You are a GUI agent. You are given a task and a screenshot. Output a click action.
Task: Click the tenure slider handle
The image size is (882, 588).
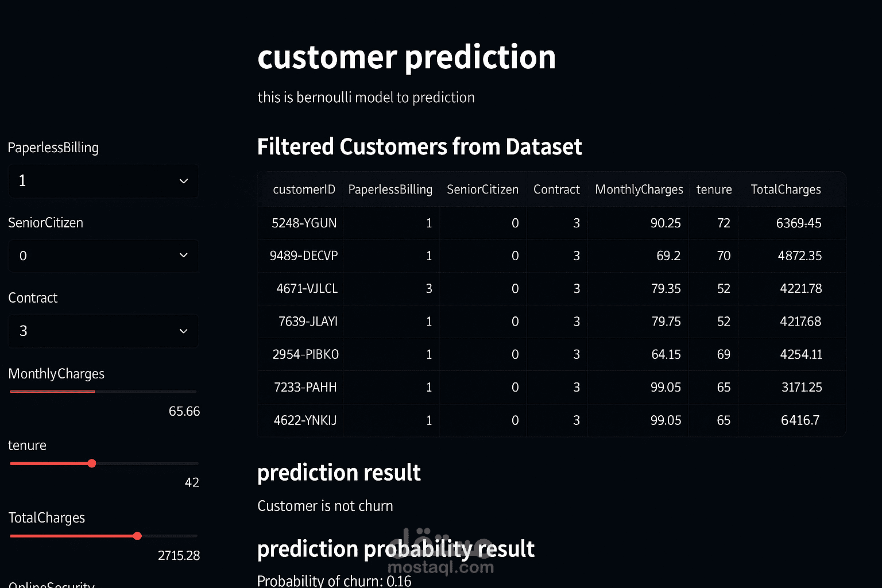click(x=92, y=463)
